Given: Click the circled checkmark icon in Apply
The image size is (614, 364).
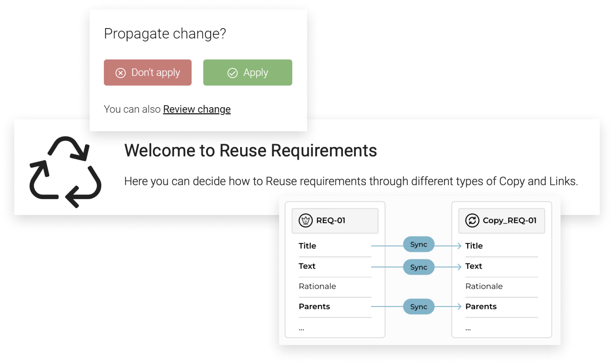Looking at the screenshot, I should 232,73.
